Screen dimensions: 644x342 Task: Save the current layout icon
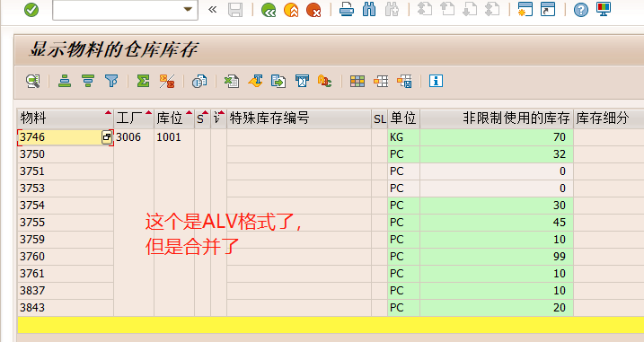(404, 82)
